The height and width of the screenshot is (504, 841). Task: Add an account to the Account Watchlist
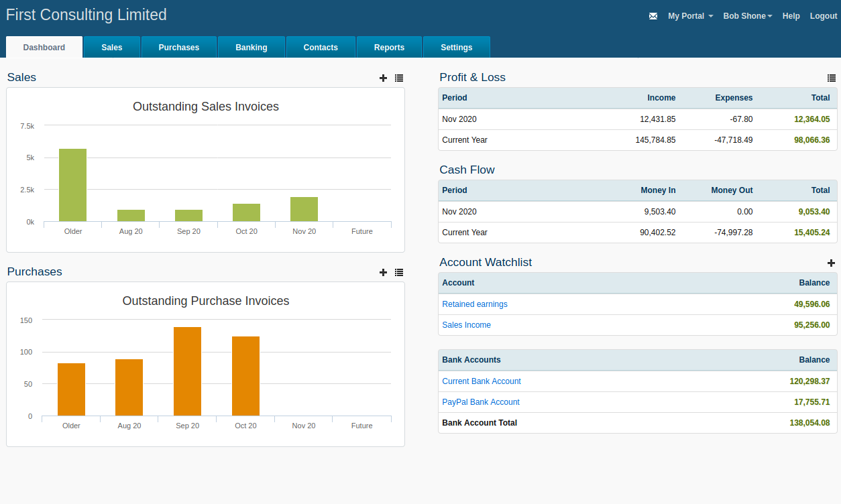tap(832, 263)
